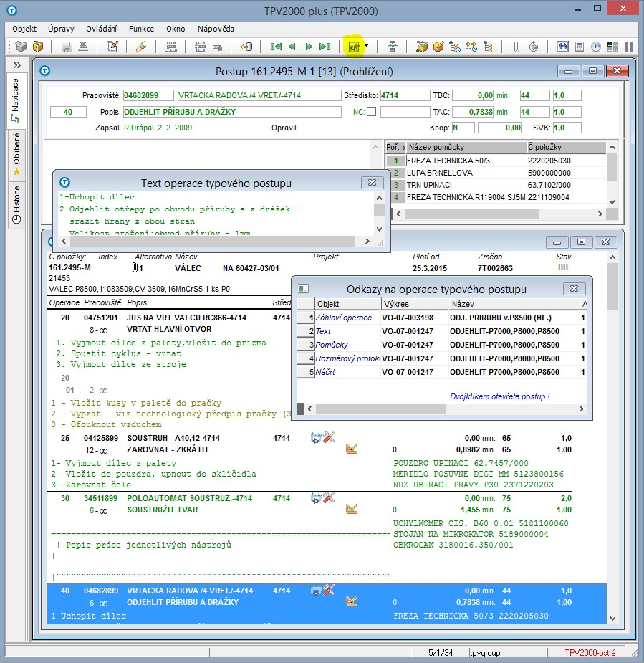Go to first record with green arrow
The height and width of the screenshot is (663, 644).
tap(276, 47)
